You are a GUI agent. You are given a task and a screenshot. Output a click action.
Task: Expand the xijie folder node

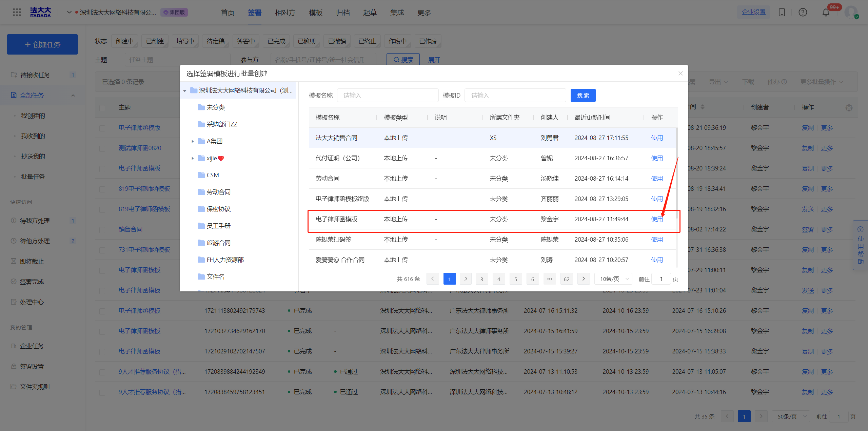point(192,158)
